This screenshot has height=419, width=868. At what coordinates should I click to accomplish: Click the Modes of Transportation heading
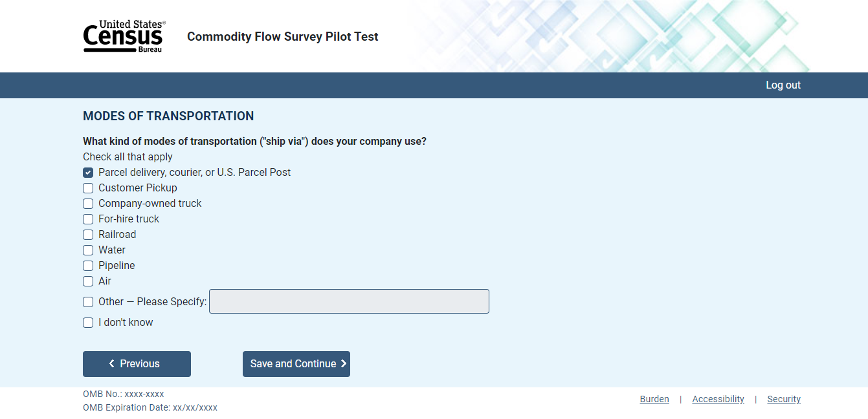point(168,116)
